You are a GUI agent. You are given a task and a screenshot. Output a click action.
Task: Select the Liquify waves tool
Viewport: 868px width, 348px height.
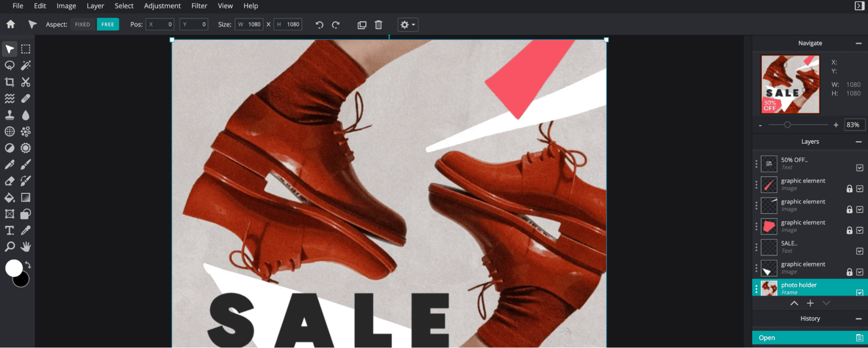(x=10, y=99)
